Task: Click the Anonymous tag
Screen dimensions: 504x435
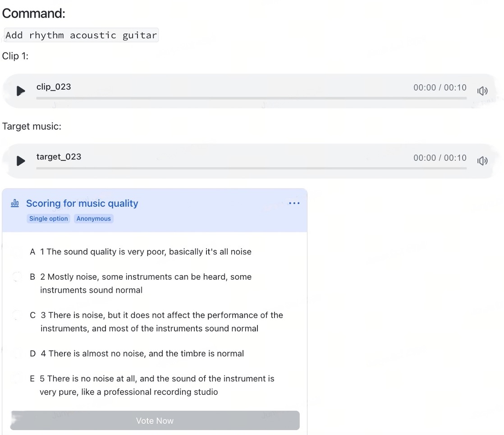Action: pyautogui.click(x=93, y=219)
